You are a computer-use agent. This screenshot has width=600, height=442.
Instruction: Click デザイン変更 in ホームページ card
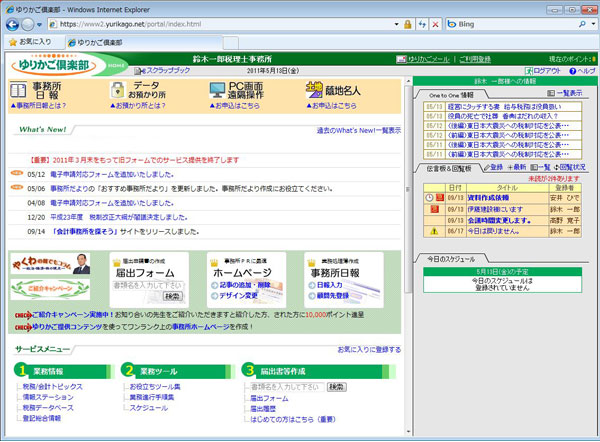[x=238, y=295]
